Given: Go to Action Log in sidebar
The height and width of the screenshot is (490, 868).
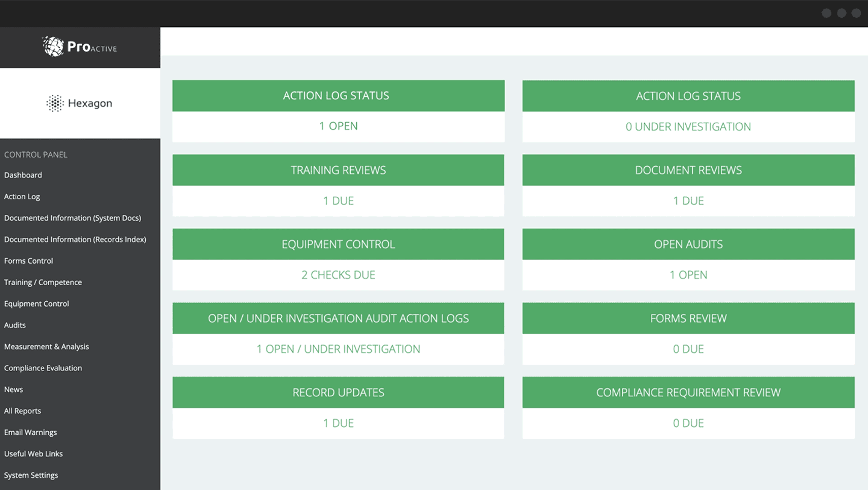Looking at the screenshot, I should coord(22,196).
